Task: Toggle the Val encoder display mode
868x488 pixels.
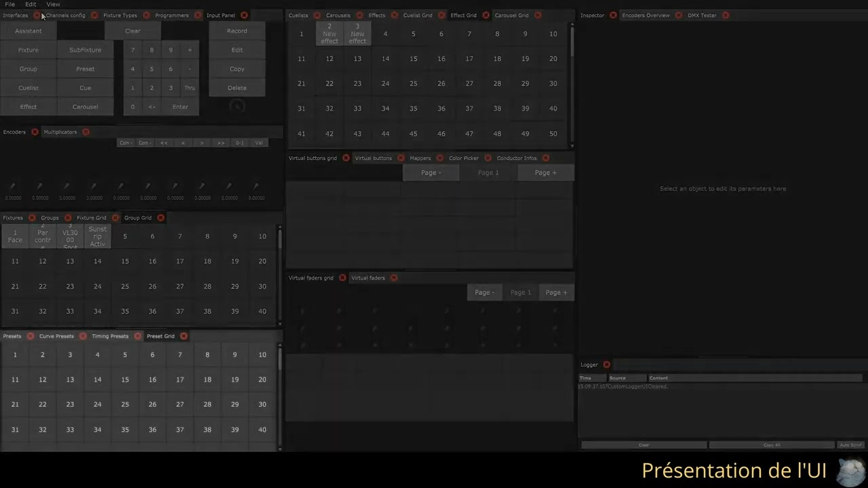Action: pos(259,142)
